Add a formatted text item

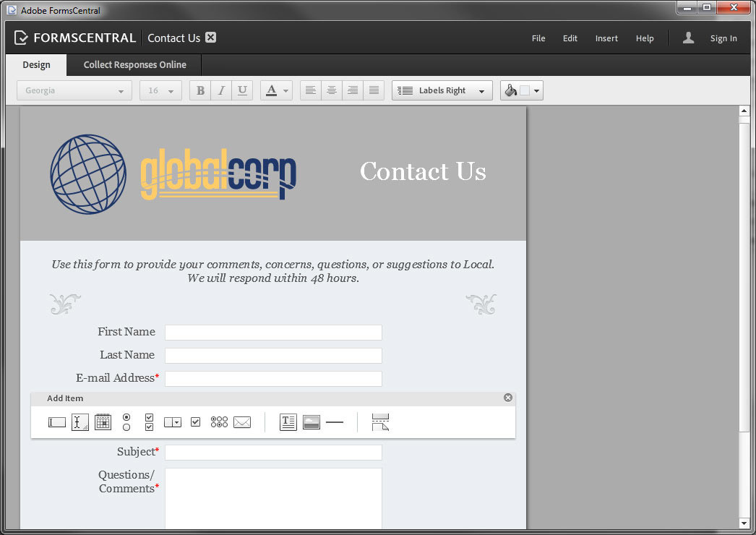tap(288, 422)
